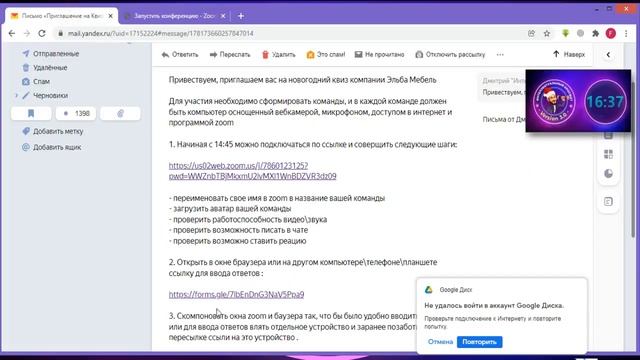This screenshot has height=360, width=640.
Task: Open the notes icon in the right sidebar
Action: pos(608,201)
